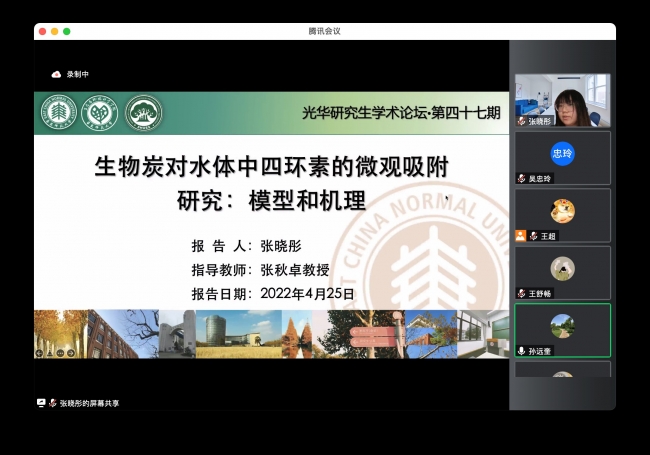Click 吴忠玲's blue 忠玲 avatar

click(x=562, y=153)
